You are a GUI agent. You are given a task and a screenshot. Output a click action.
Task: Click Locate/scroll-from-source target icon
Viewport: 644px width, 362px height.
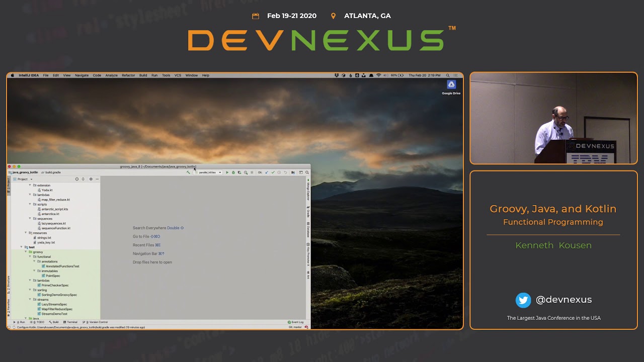tap(77, 179)
